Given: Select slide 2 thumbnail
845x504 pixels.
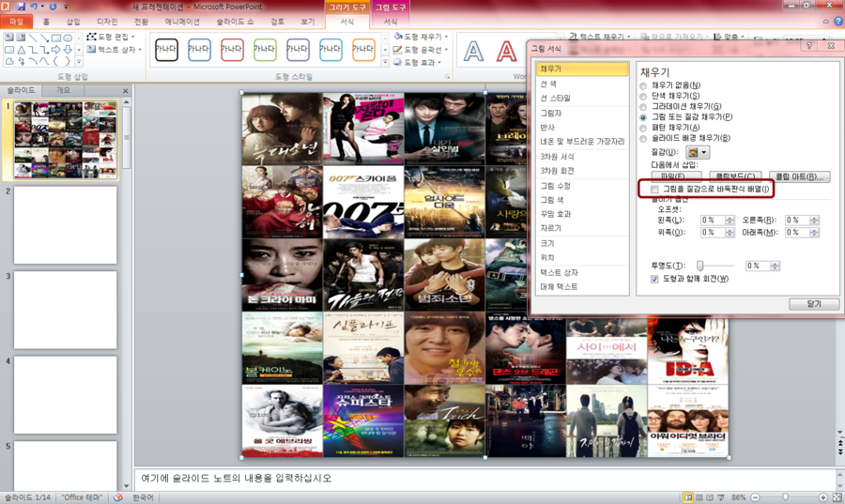Looking at the screenshot, I should [65, 225].
